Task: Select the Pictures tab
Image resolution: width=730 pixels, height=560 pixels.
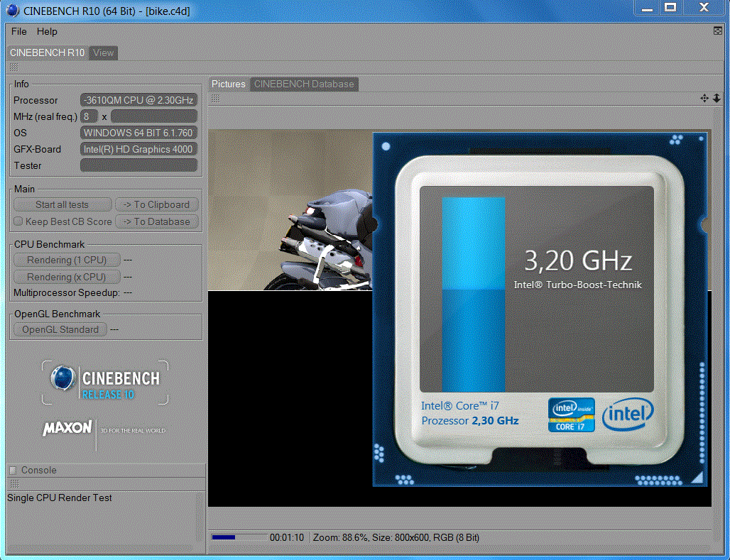Action: tap(229, 84)
